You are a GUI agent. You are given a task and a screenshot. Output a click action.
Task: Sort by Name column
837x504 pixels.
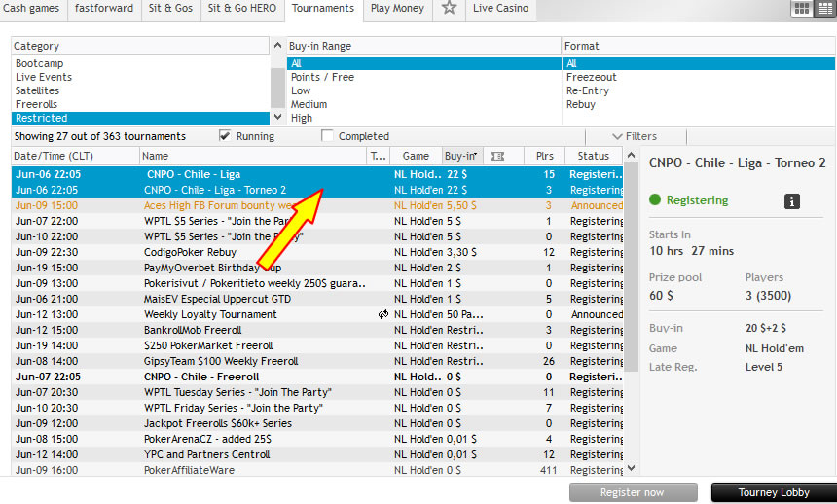point(253,156)
